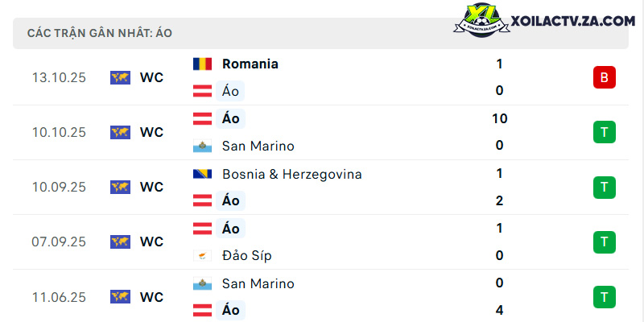Viewport: 644px width, 322px height.
Task: Click San Marino flag in 10.10.25 match
Action: click(203, 146)
